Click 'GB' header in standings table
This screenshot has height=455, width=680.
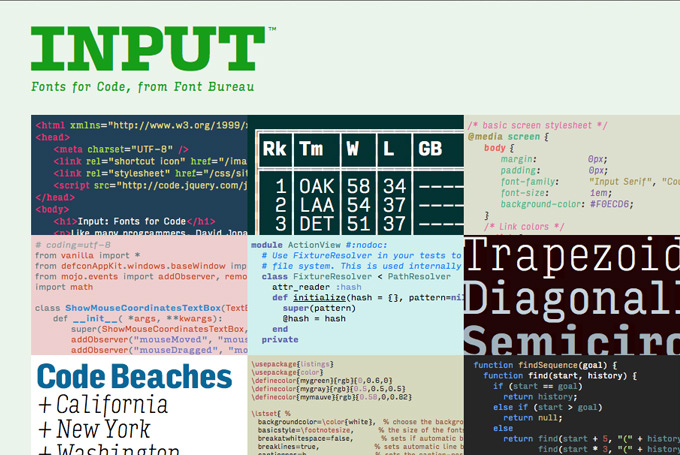(430, 149)
